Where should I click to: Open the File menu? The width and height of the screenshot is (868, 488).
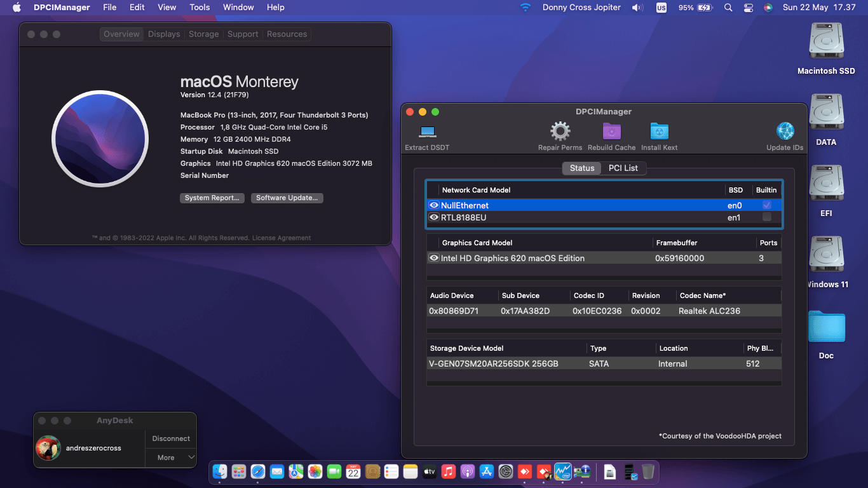[x=110, y=8]
